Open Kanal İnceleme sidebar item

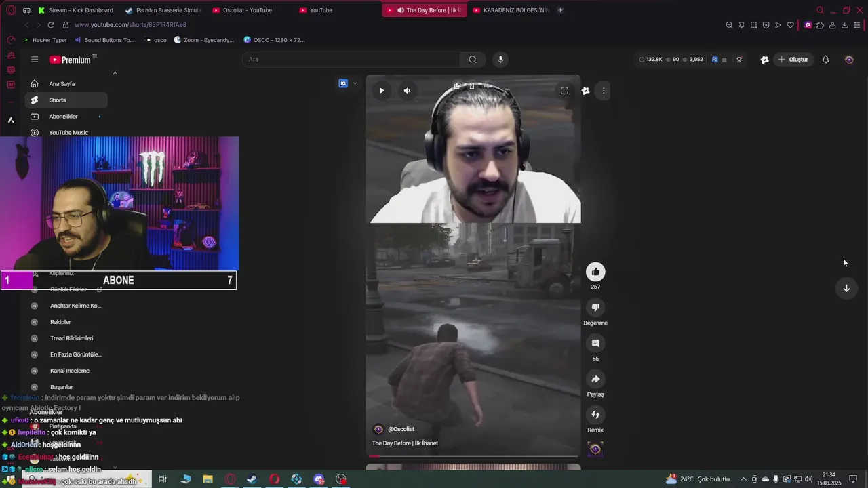[x=66, y=371]
